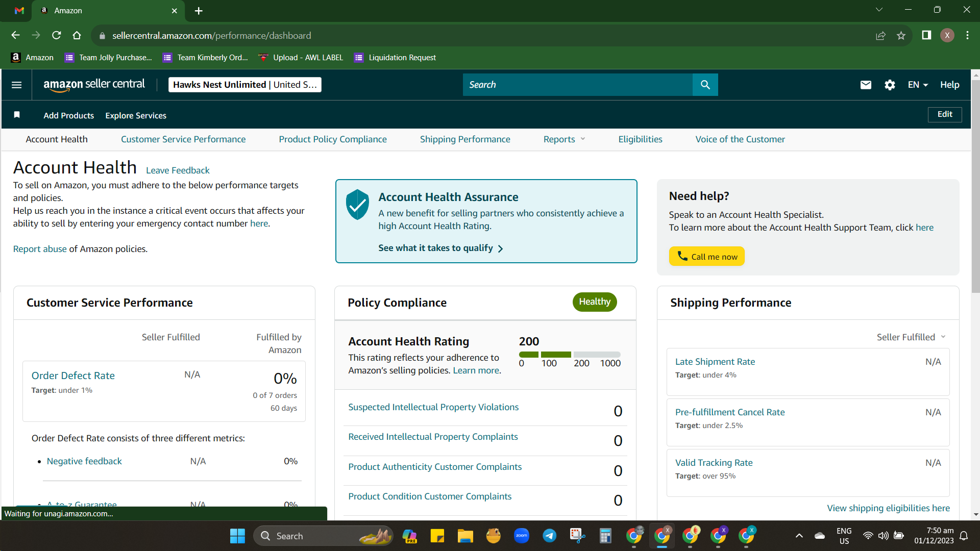Click the Call me now button
980x551 pixels.
(707, 256)
